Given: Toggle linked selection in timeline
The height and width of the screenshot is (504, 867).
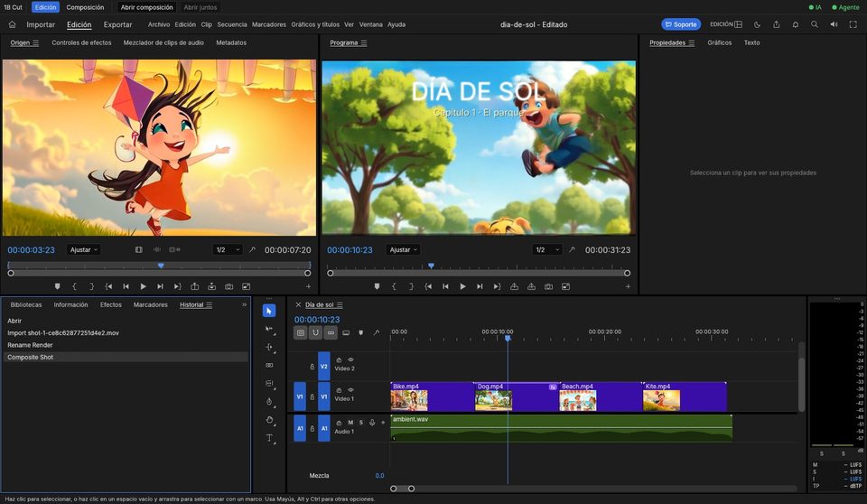Looking at the screenshot, I should point(331,332).
